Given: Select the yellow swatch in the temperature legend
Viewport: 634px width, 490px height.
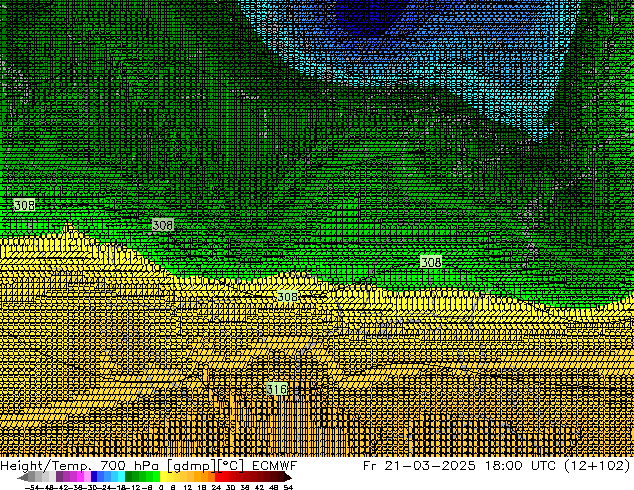Looking at the screenshot, I should pos(163,477).
